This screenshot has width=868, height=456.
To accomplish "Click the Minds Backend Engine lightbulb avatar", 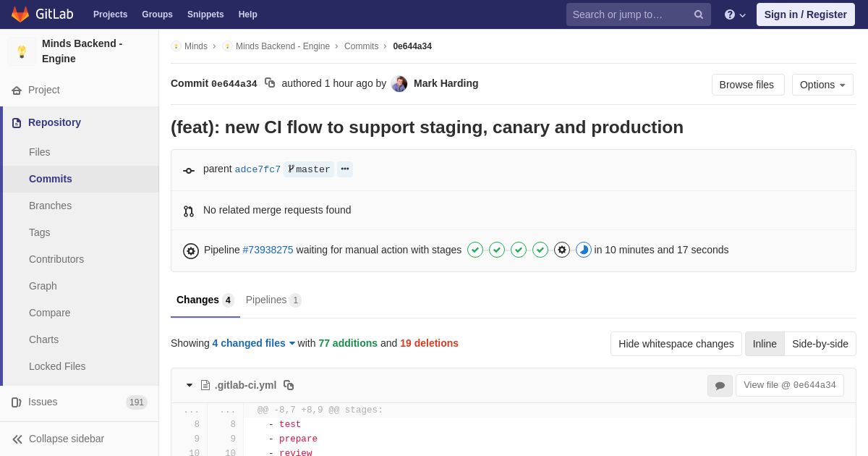I will click(x=22, y=51).
